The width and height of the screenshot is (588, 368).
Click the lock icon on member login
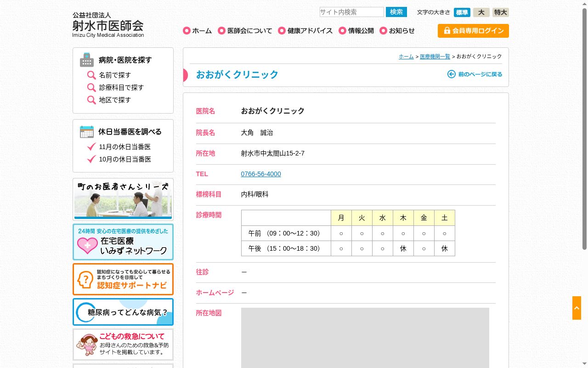point(447,30)
